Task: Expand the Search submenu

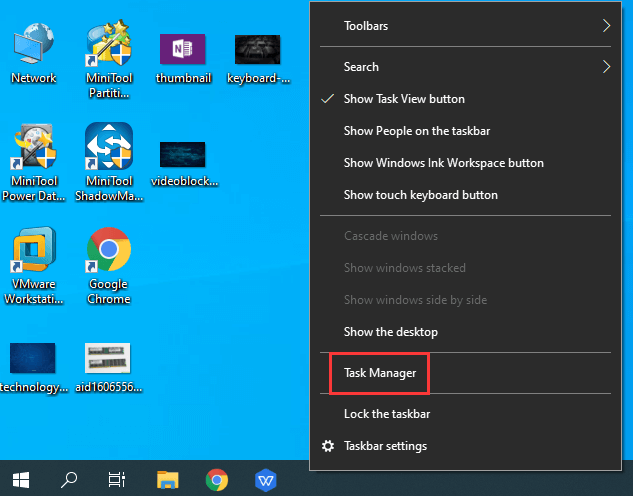Action: [x=465, y=67]
